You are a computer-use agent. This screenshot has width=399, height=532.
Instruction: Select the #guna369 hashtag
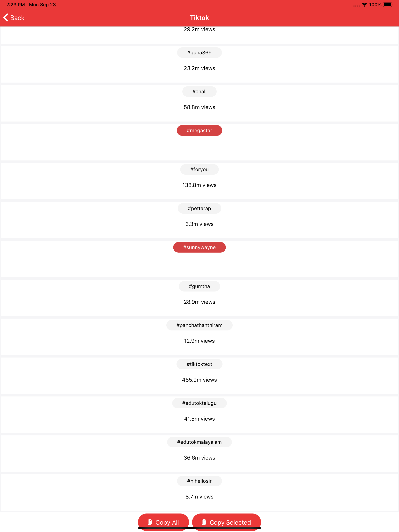click(199, 52)
